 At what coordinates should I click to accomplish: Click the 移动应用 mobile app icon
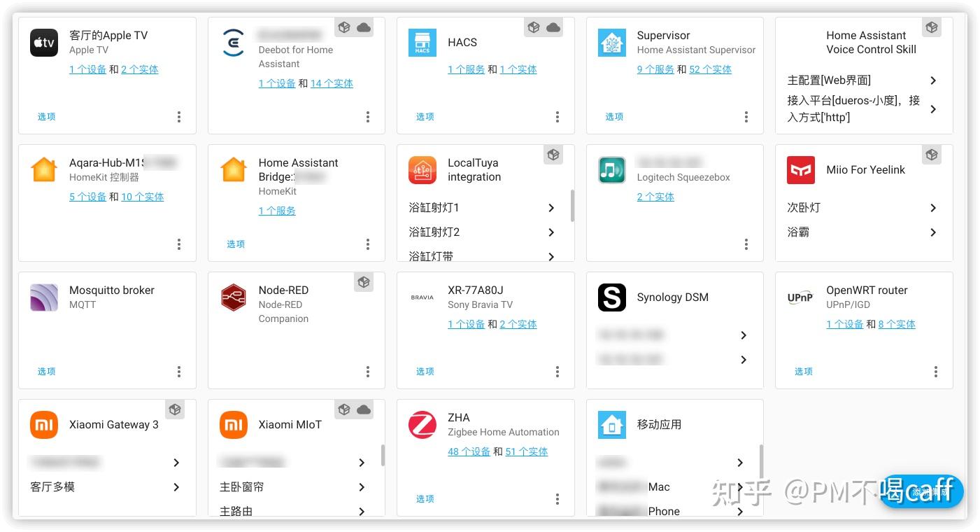(612, 425)
